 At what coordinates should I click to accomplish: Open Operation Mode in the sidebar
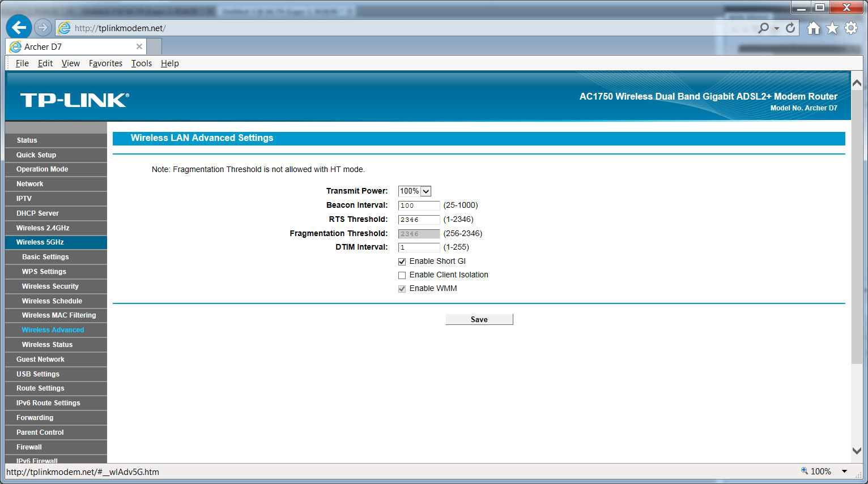coord(56,169)
